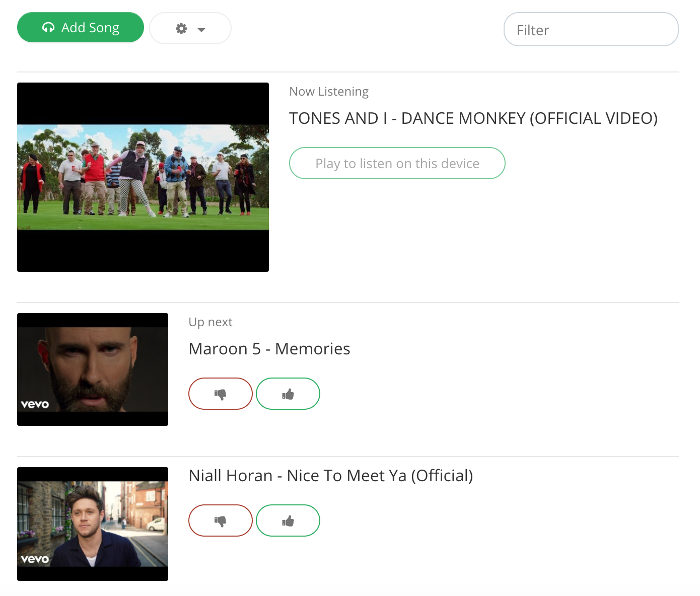Image resolution: width=700 pixels, height=596 pixels.
Task: Click the Up next label
Action: click(x=211, y=322)
